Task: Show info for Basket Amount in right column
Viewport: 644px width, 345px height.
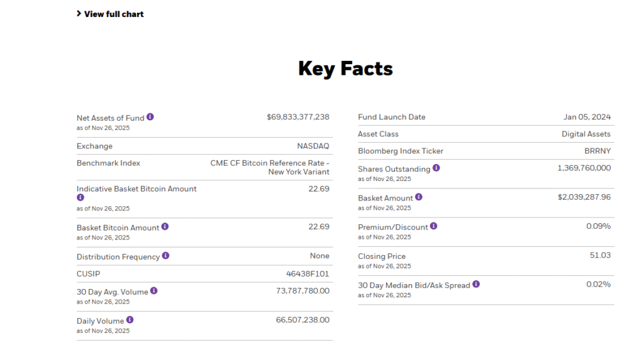Action: [419, 197]
